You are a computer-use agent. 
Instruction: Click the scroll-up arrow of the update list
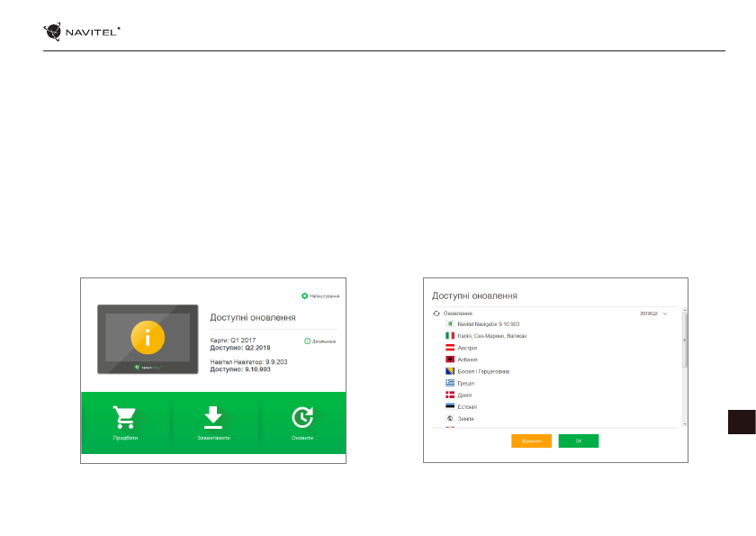tap(685, 310)
